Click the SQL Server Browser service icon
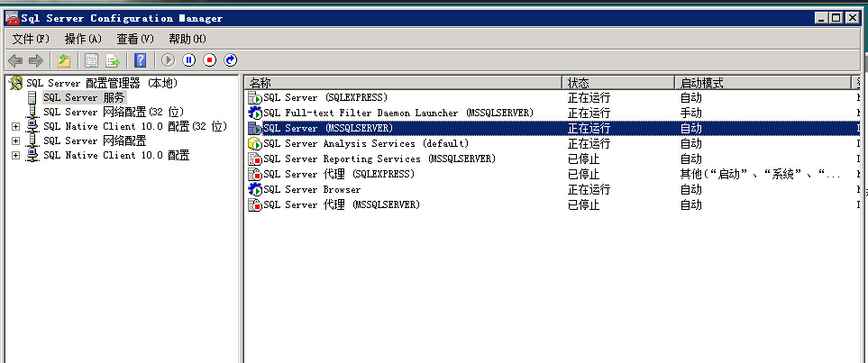Viewport: 868px width, 363px height. 255,190
